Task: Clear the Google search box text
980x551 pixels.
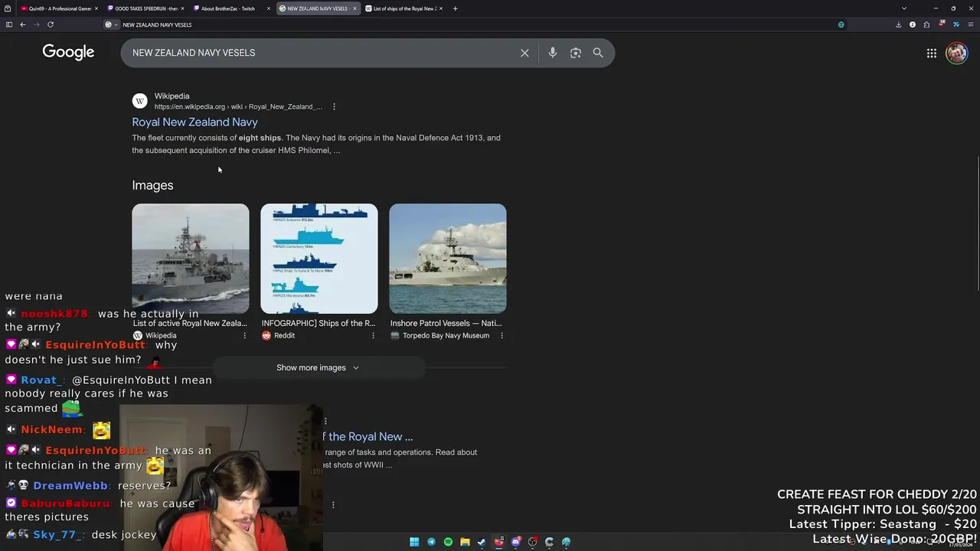Action: pyautogui.click(x=524, y=53)
